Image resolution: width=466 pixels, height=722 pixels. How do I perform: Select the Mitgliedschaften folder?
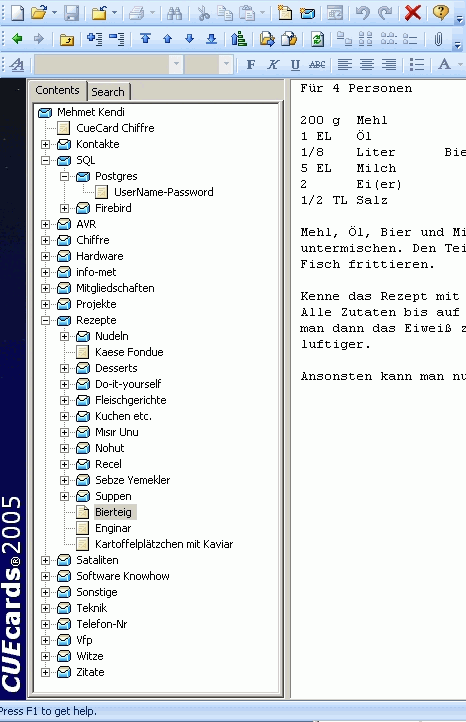click(x=115, y=288)
